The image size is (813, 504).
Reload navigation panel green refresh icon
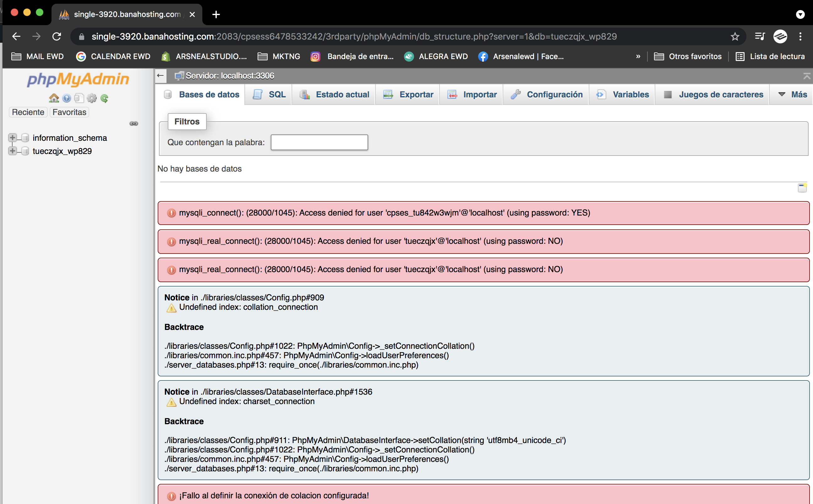[104, 98]
